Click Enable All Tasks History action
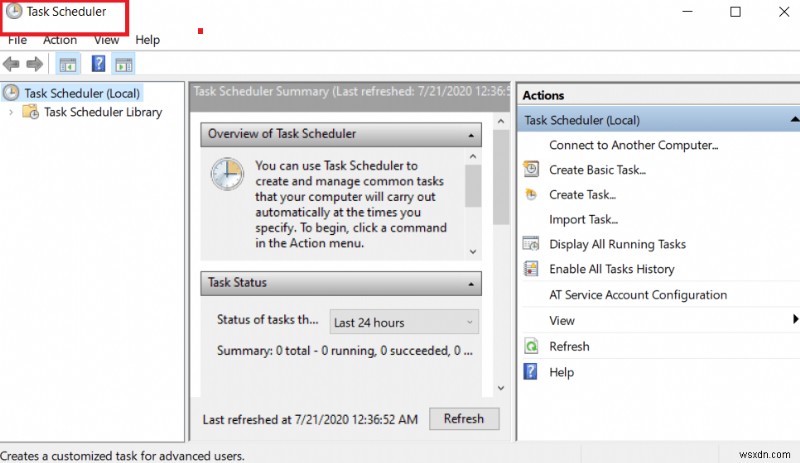This screenshot has width=800, height=463. pos(612,269)
